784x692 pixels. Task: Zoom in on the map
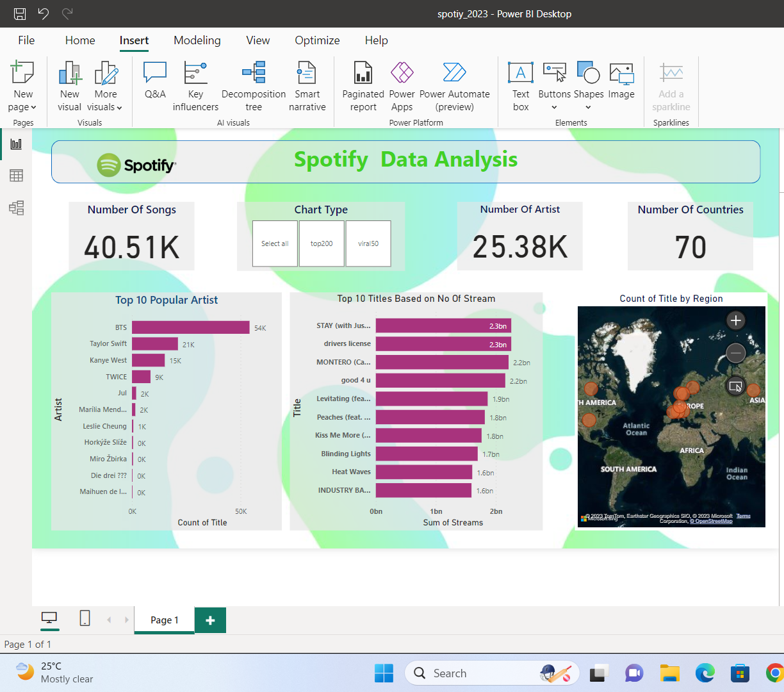point(736,320)
